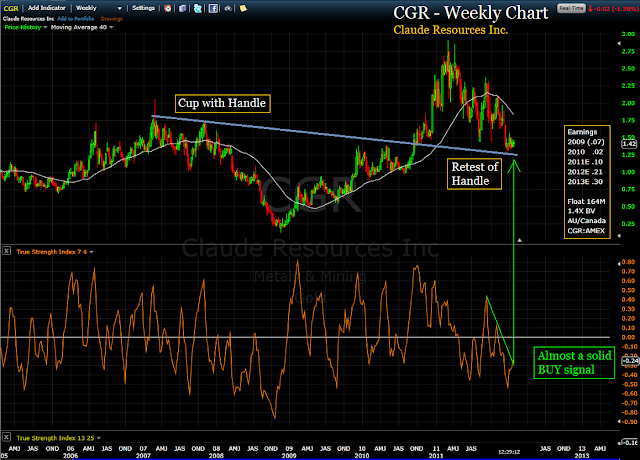The width and height of the screenshot is (640, 460).
Task: Expand True Strength Index 7 4 options arrow
Action: tap(91, 252)
